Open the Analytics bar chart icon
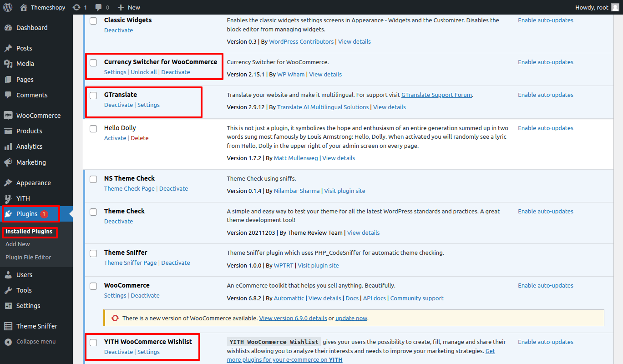Screen dimensions: 623x364 click(x=8, y=147)
